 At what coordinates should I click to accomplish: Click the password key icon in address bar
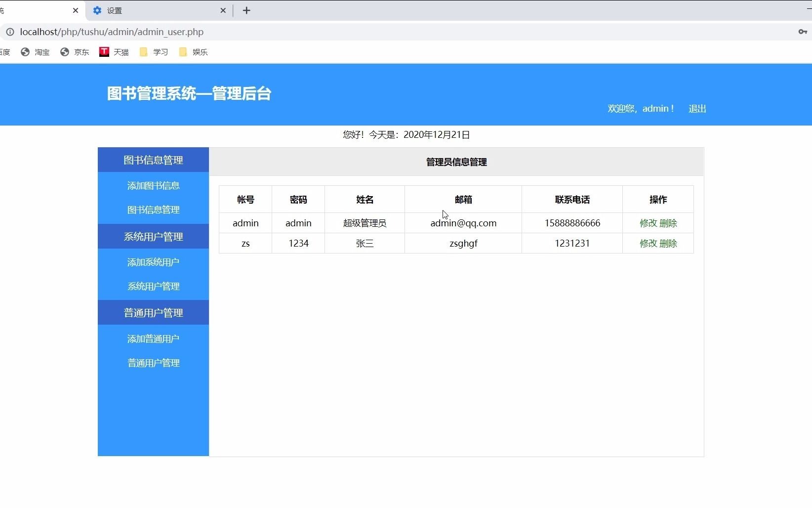(x=803, y=32)
